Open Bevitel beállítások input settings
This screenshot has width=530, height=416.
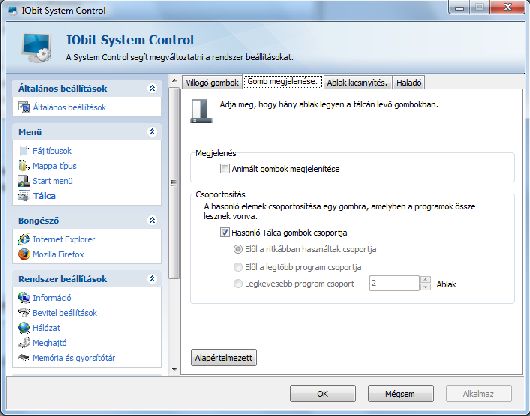click(65, 313)
